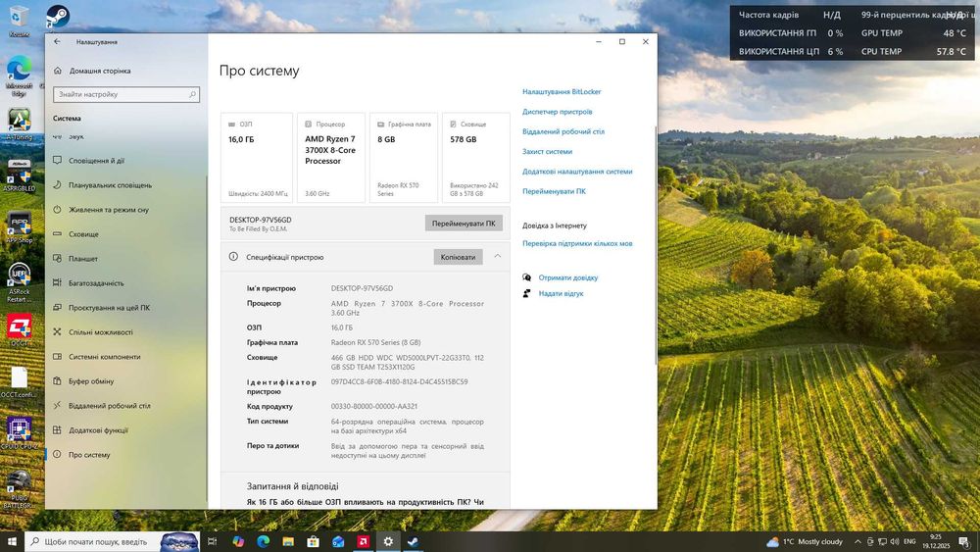Focus the taskbar search box
This screenshot has height=552, width=980.
[113, 541]
